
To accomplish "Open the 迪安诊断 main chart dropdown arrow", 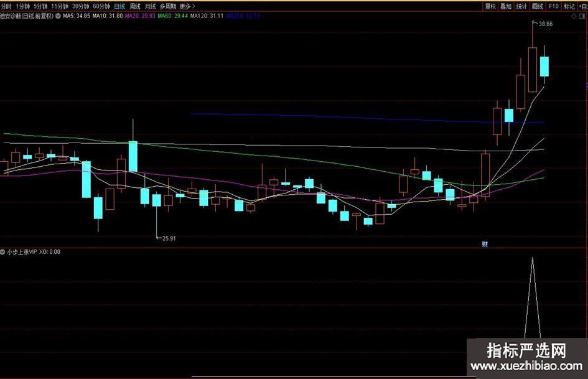I will coord(58,16).
